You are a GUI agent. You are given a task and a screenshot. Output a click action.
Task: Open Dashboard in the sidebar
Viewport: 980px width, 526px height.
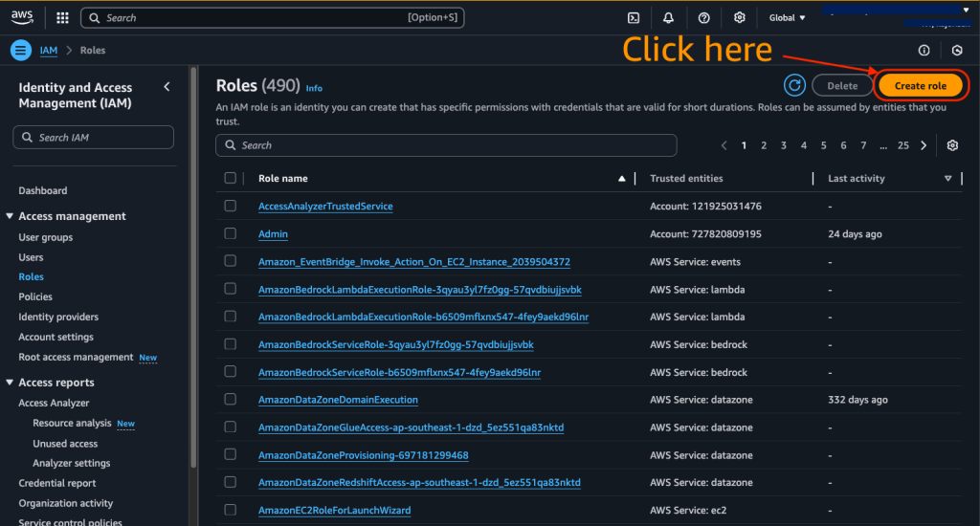(42, 190)
